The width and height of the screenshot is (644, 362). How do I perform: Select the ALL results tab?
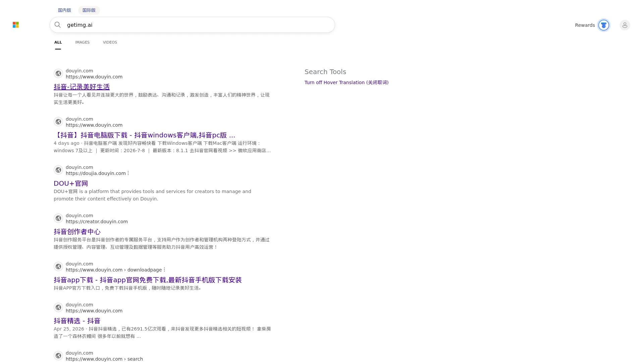pyautogui.click(x=58, y=42)
